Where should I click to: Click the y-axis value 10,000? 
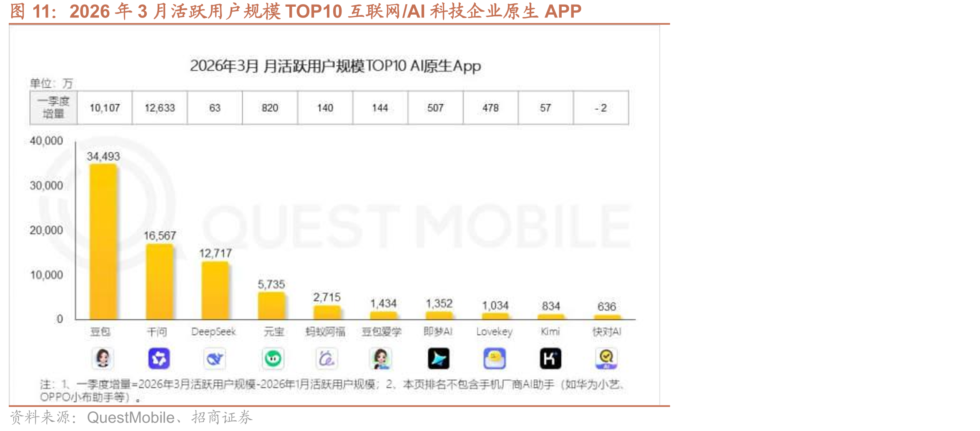tap(46, 275)
